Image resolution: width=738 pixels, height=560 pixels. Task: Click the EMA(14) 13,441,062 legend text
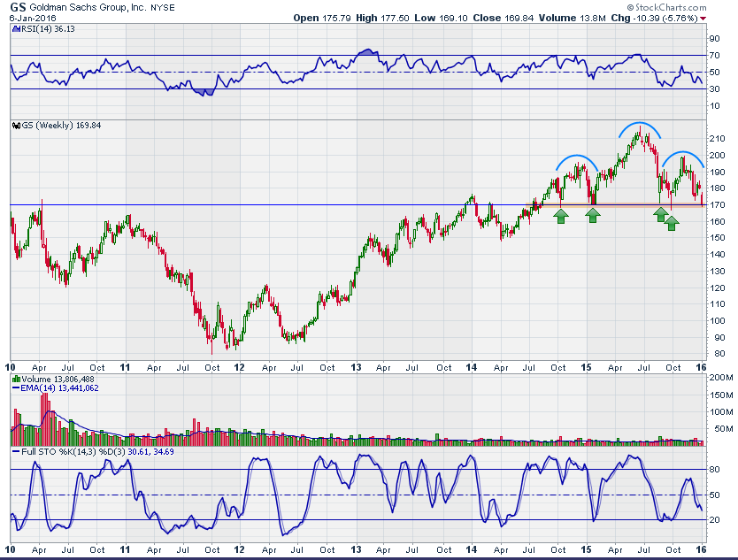(59, 388)
